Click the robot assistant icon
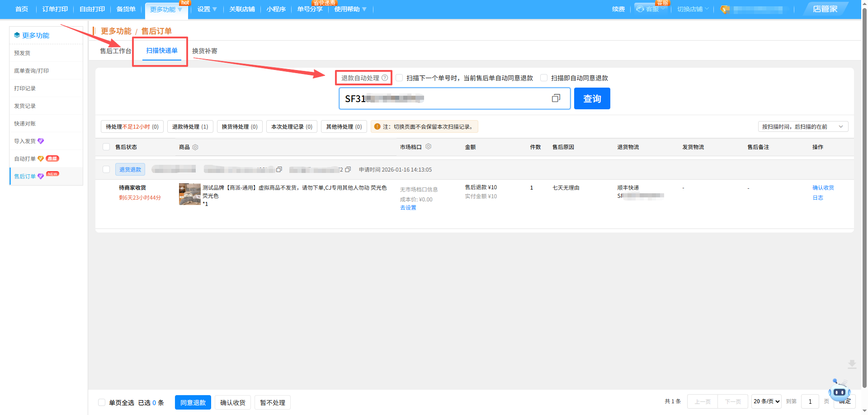The height and width of the screenshot is (415, 868). coord(839,391)
